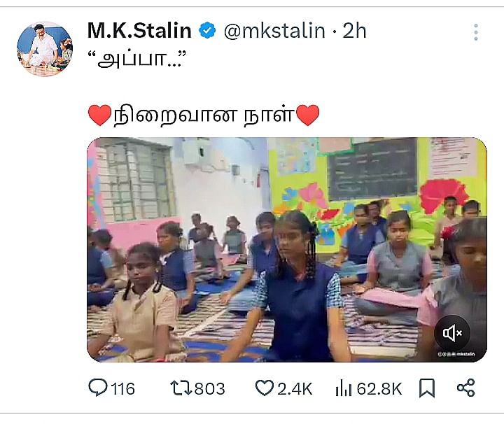The height and width of the screenshot is (424, 504).
Task: Click the like count 2.4K
Action: tap(295, 388)
